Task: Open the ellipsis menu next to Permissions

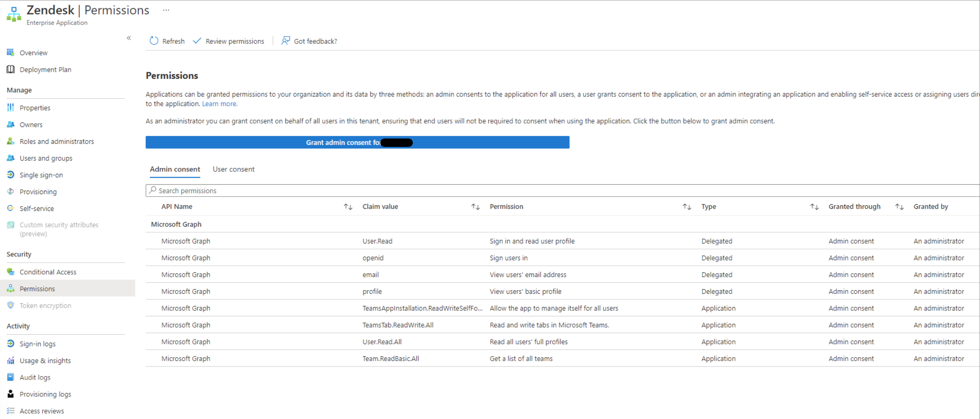Action: pyautogui.click(x=166, y=10)
